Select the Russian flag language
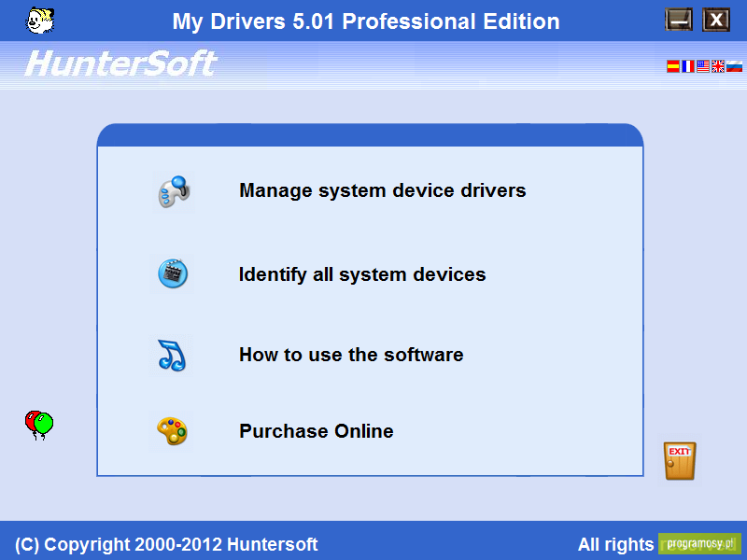 coord(734,66)
